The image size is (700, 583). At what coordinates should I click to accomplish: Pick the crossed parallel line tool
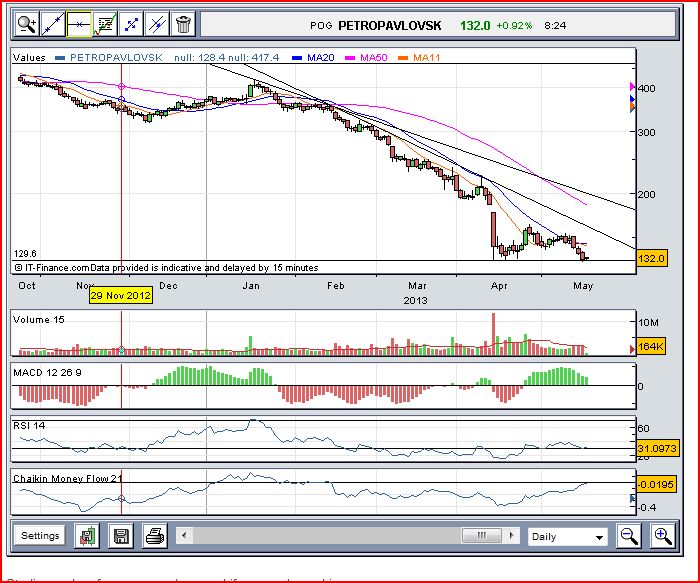coord(157,24)
